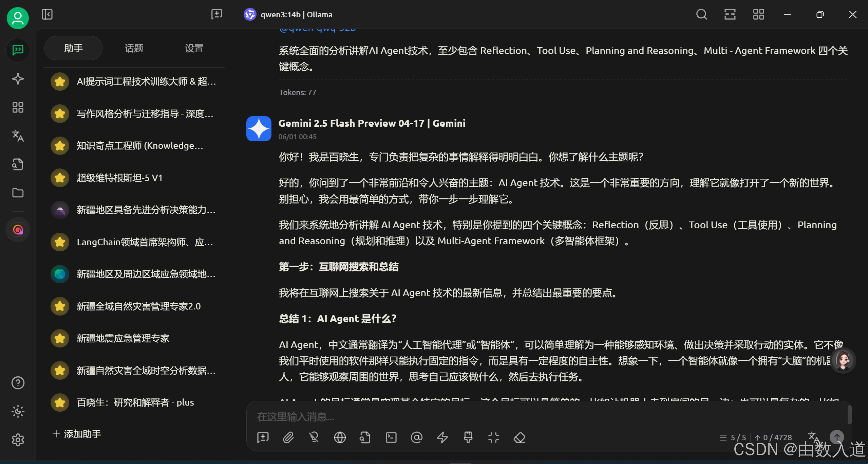Open model selector qwen3:14b | Ollama

tap(288, 14)
